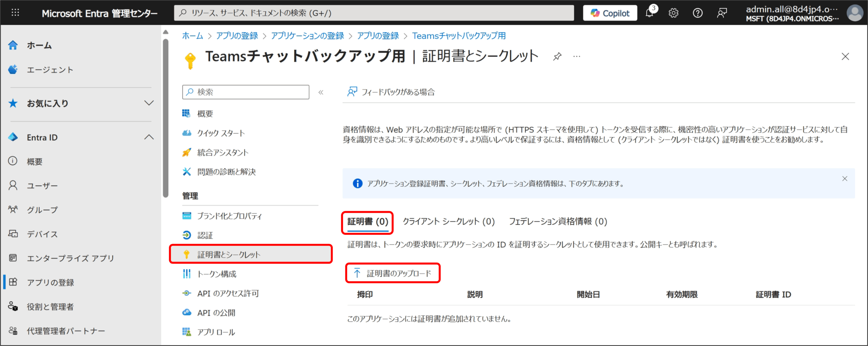Open the Copilot button
Viewport: 868px width, 346px height.
[x=610, y=13]
